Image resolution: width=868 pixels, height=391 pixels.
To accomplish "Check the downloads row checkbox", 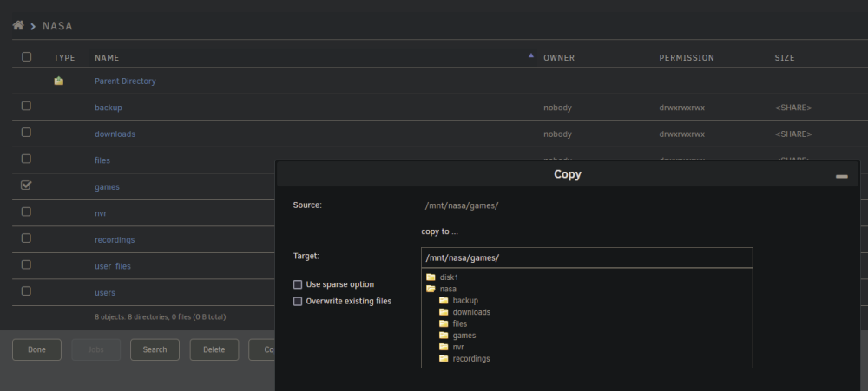I will coord(26,132).
